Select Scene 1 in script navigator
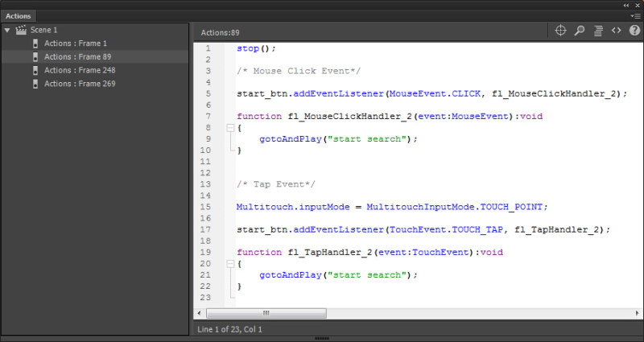Screen dimensions: 644x342 [x=43, y=30]
